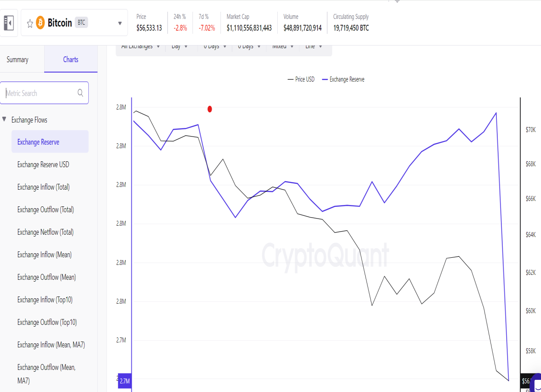Toggle Price USD series in legend
Screen dimensions: 541x392
(301, 79)
